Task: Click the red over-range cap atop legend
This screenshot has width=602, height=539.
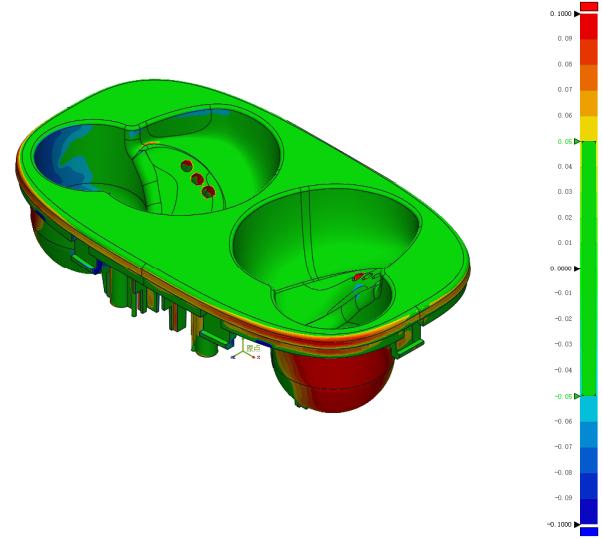Action: (589, 6)
